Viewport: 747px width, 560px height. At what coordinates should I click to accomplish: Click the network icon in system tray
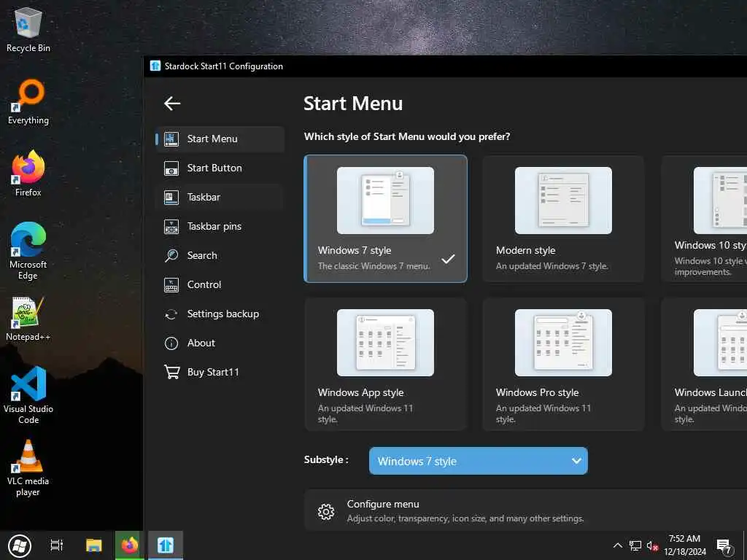pos(635,545)
